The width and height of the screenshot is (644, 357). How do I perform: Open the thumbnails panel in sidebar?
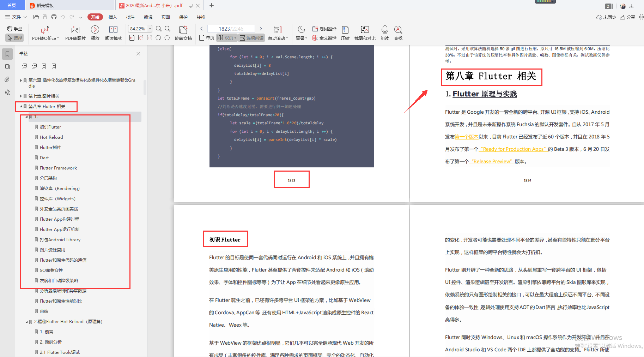click(7, 66)
